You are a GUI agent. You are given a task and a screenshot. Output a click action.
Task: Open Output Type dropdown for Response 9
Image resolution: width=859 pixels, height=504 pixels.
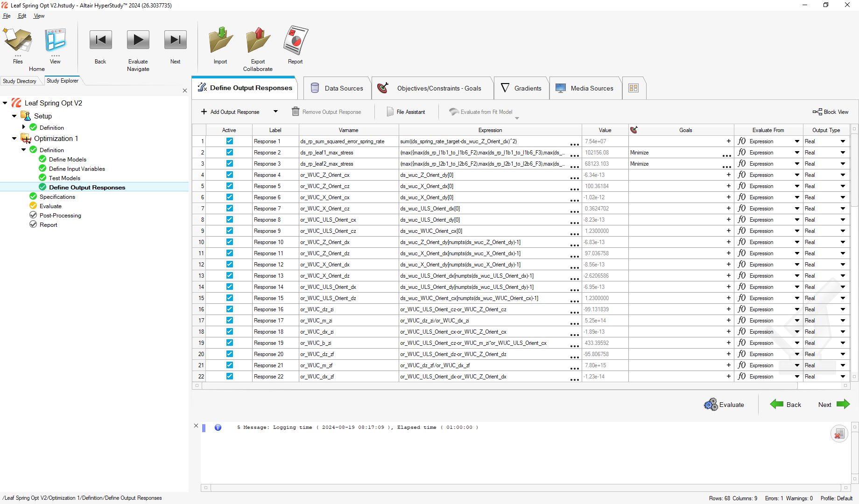pos(843,231)
